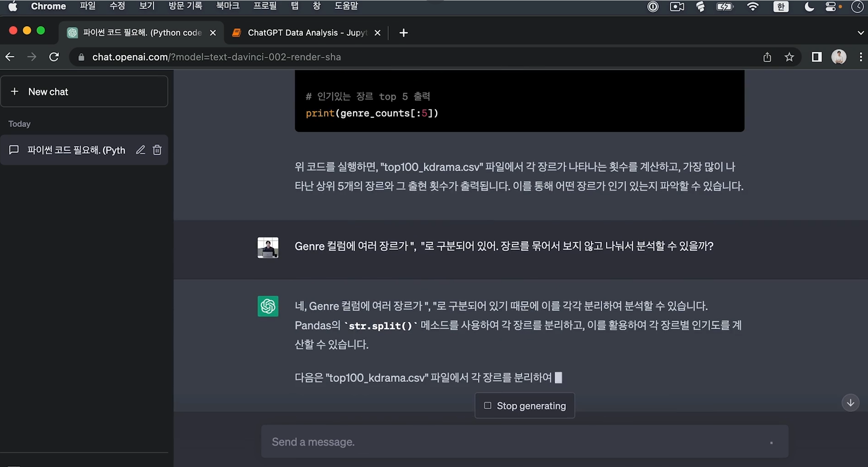
Task: Open the Apple menu
Action: click(13, 6)
